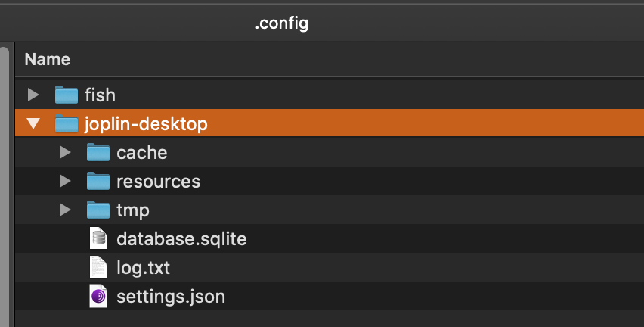The height and width of the screenshot is (327, 644).
Task: Expand the resources folder disclosure triangle
Action: 65,181
